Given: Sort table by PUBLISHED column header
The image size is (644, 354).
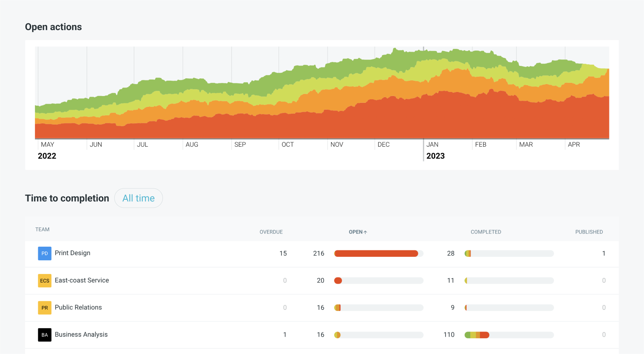Looking at the screenshot, I should pos(589,232).
